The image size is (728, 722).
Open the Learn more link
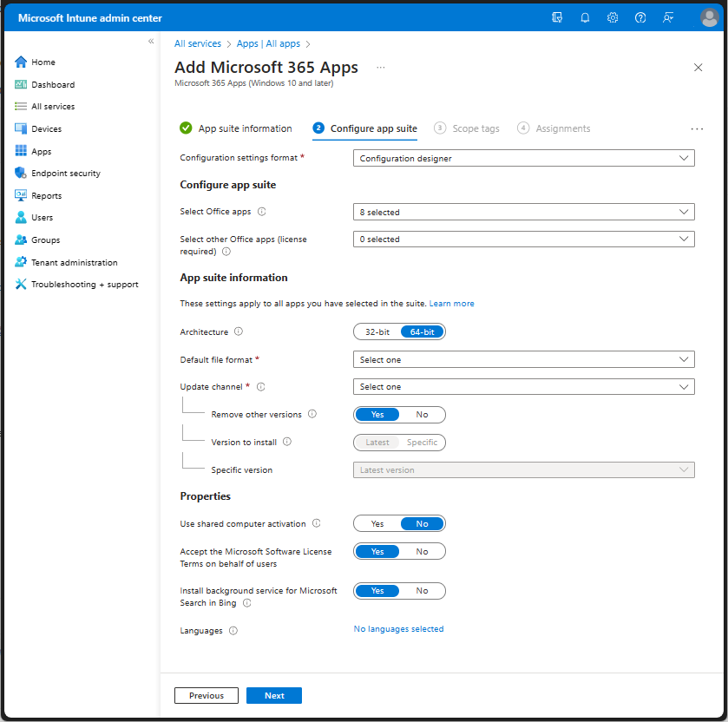pyautogui.click(x=452, y=303)
